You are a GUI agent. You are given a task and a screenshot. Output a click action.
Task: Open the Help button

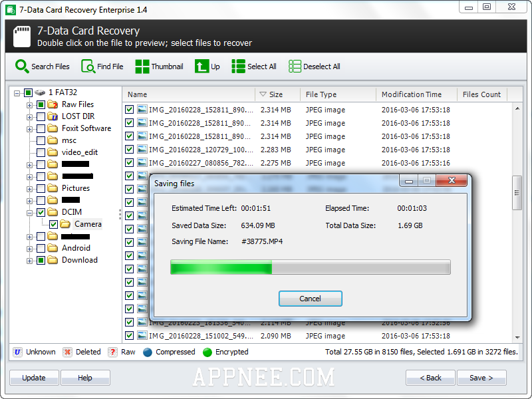click(x=85, y=378)
